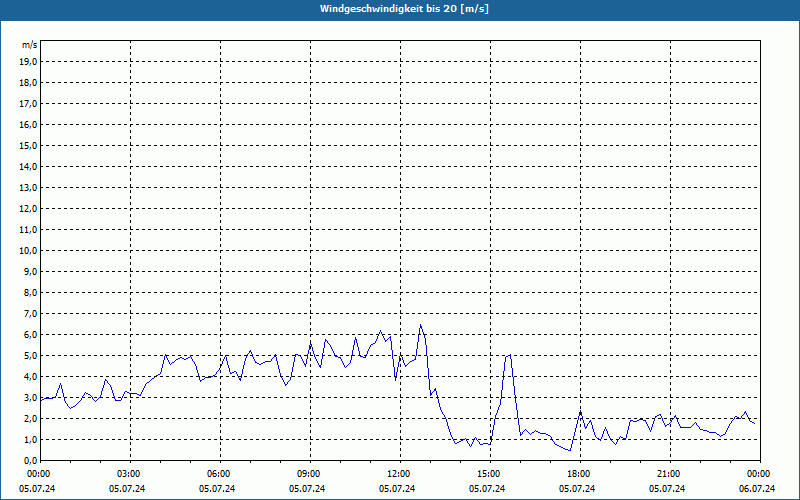Click the 5 m/s spike after 15:00

click(509, 355)
